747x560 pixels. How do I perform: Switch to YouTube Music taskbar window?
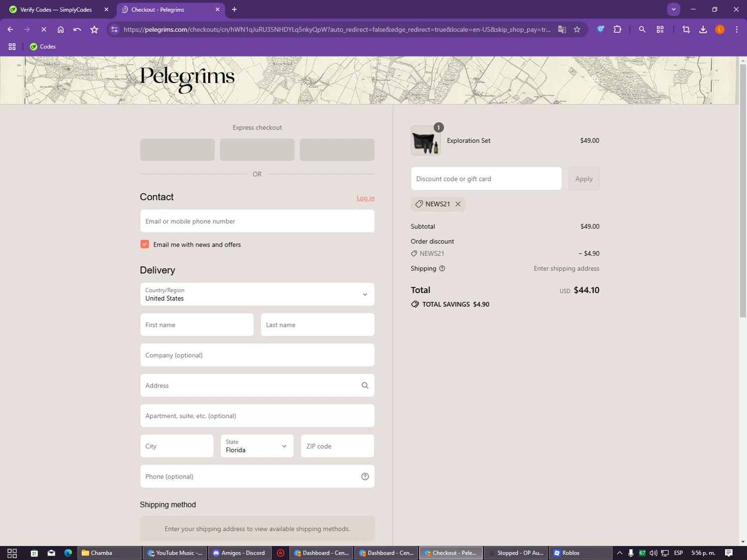[175, 553]
